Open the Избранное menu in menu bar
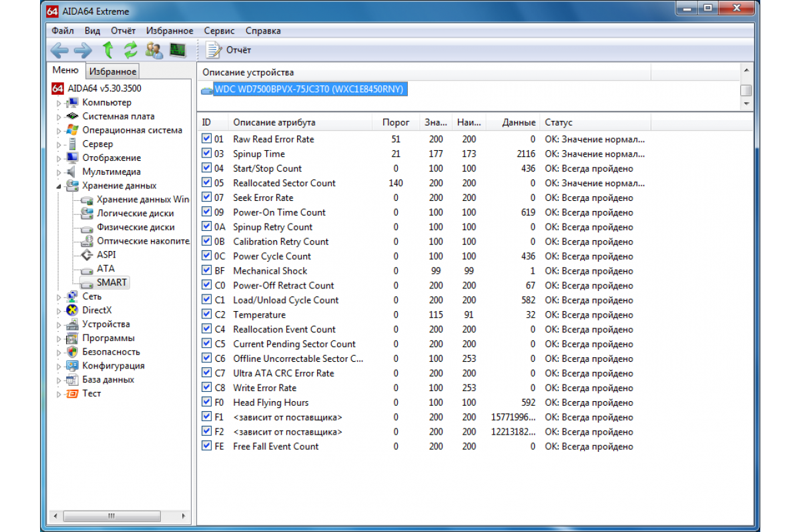 (x=170, y=31)
